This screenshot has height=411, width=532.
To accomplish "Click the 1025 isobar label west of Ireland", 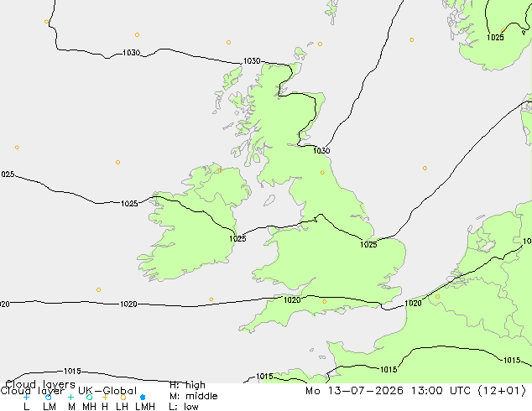I will click(129, 204).
